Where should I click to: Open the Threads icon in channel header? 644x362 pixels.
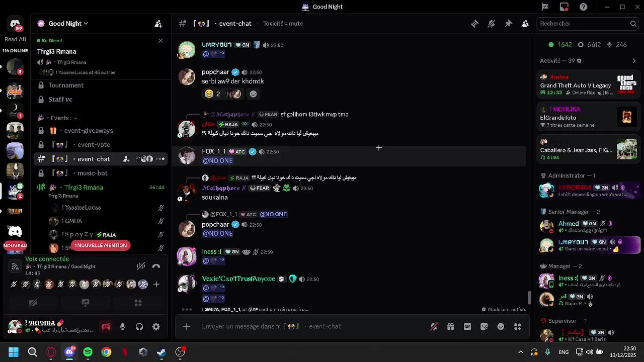pos(474,24)
